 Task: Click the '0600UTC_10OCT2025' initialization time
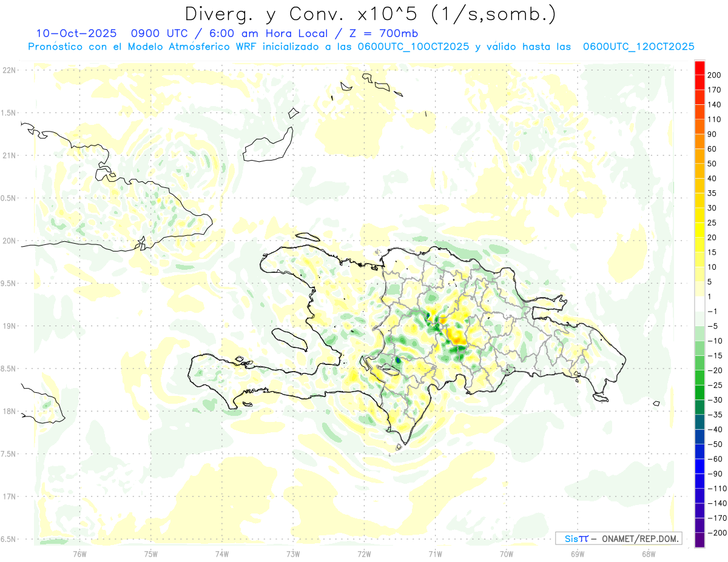point(413,47)
